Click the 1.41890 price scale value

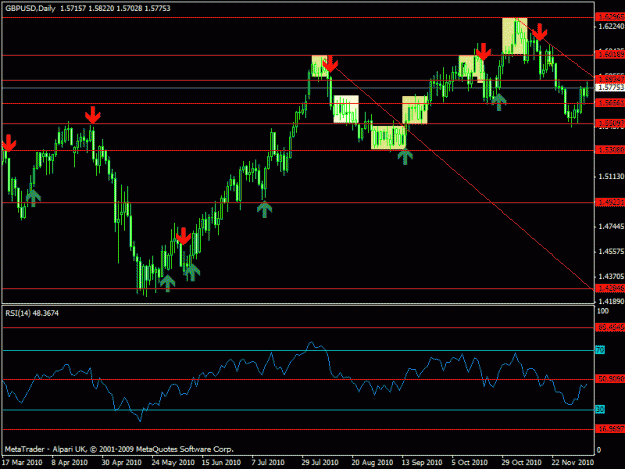pyautogui.click(x=611, y=301)
